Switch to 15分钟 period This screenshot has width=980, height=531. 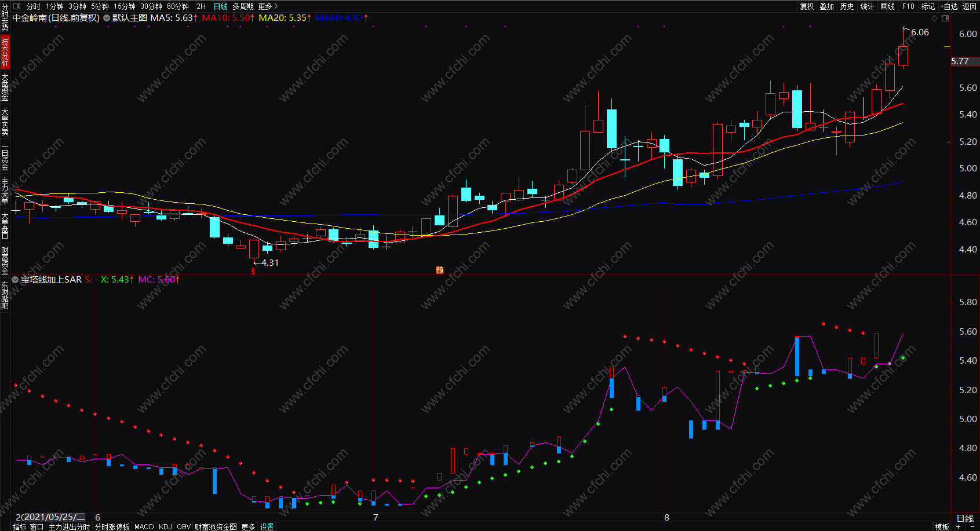(x=125, y=6)
